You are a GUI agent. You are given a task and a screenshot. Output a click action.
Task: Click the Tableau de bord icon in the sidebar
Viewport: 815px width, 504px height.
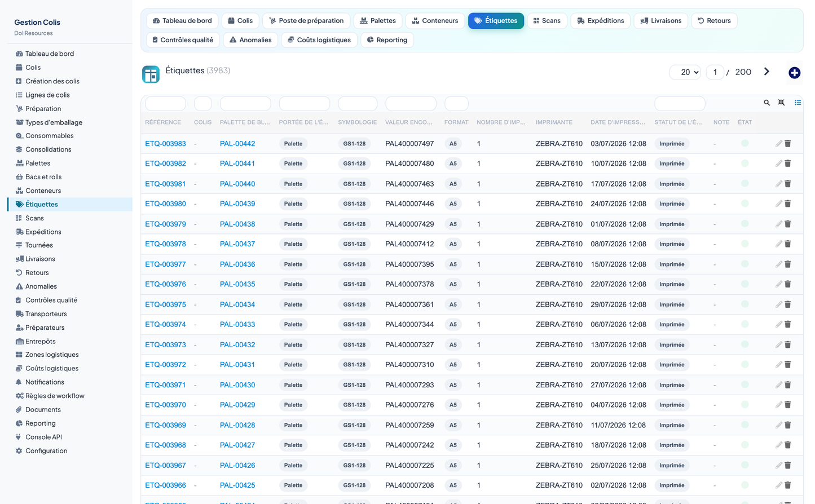coord(19,54)
